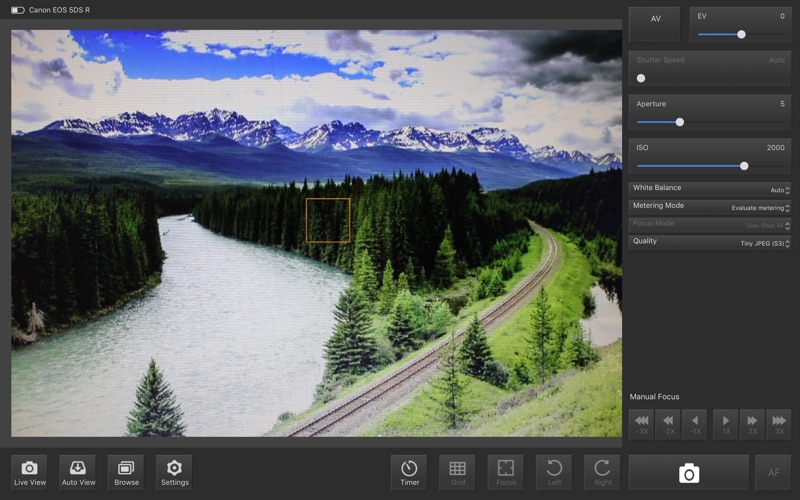
Task: Open the Focus Mode dropdown
Action: pyautogui.click(x=710, y=224)
